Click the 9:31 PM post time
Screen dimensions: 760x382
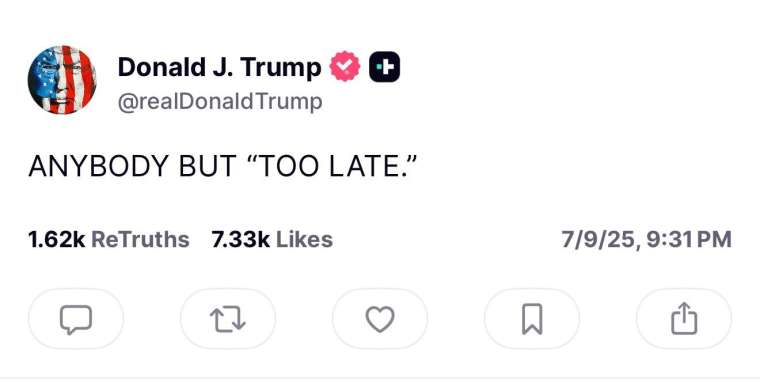689,239
